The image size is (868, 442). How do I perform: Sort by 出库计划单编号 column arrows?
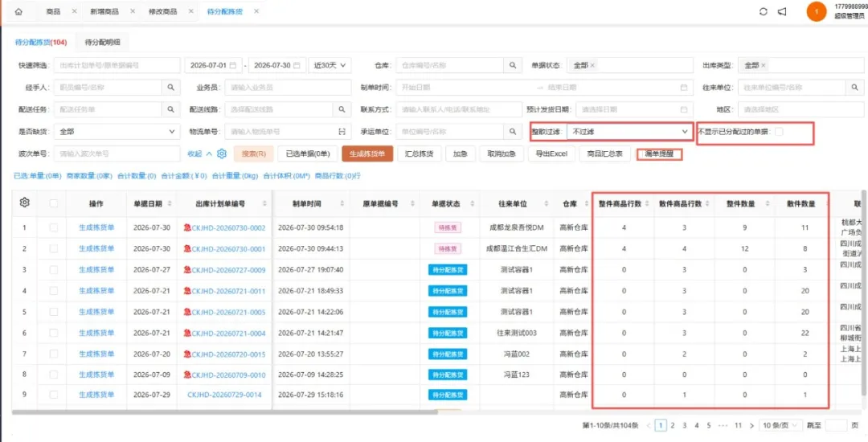(264, 203)
